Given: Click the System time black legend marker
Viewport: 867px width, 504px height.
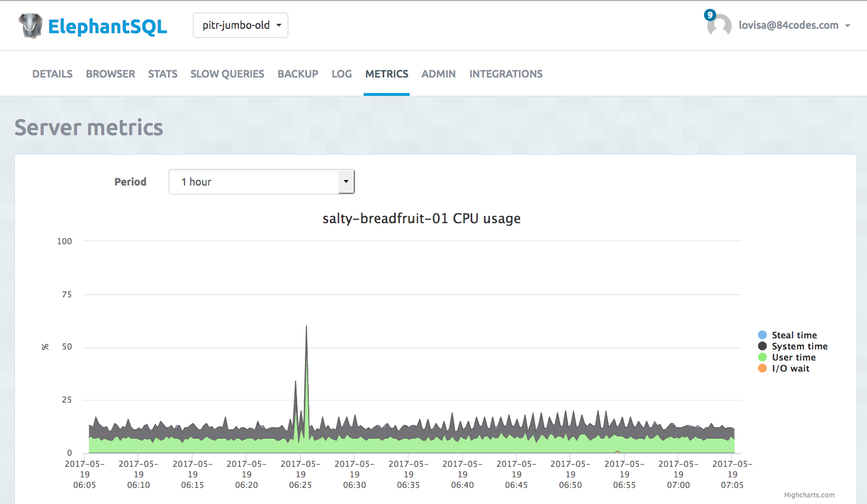Looking at the screenshot, I should pyautogui.click(x=762, y=346).
